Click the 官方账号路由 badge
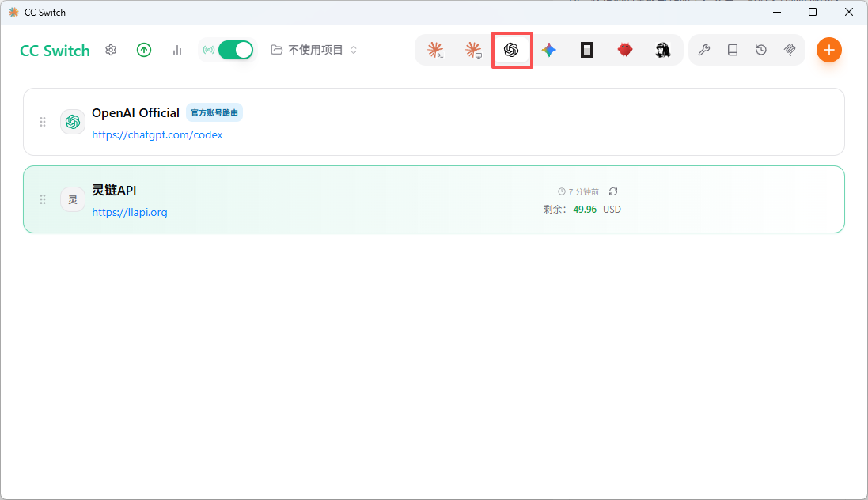 (214, 112)
